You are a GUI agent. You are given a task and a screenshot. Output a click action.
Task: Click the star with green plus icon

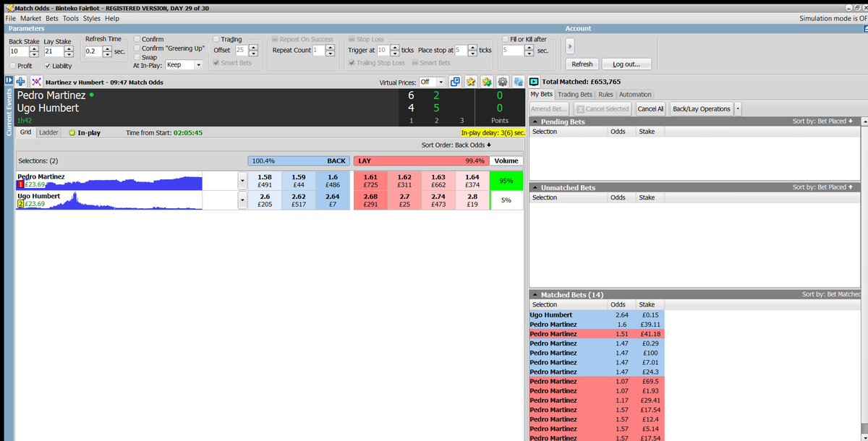(488, 82)
